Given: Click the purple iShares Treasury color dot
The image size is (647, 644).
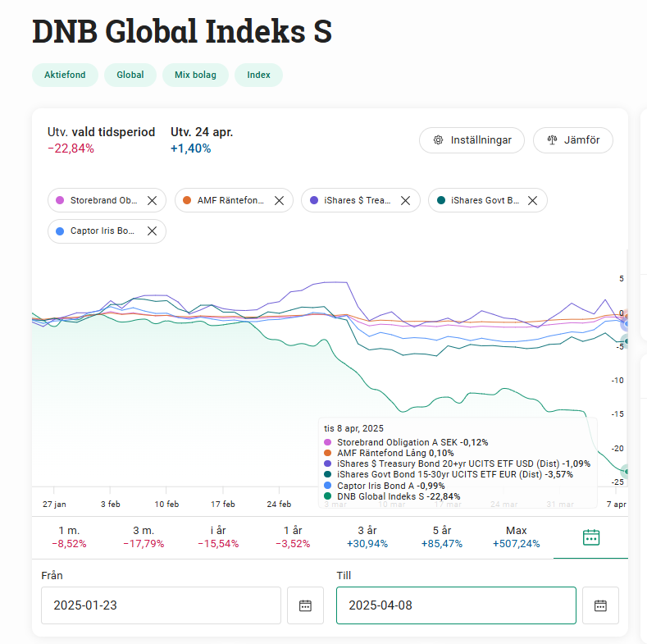Looking at the screenshot, I should coord(314,200).
